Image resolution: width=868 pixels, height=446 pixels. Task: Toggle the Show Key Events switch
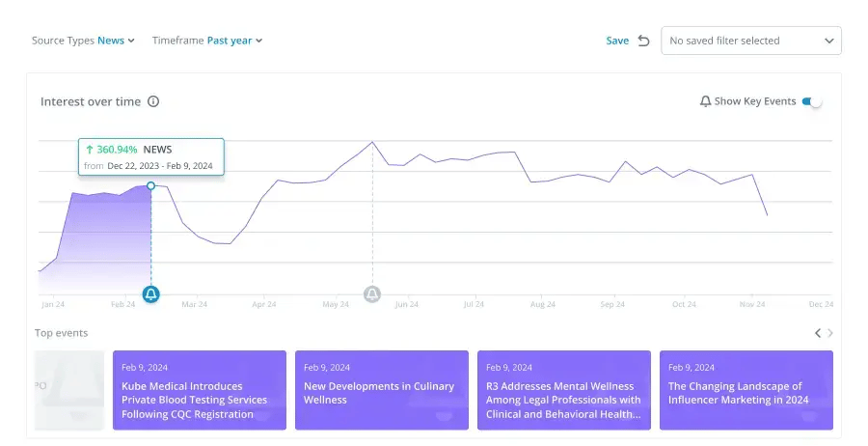[811, 101]
